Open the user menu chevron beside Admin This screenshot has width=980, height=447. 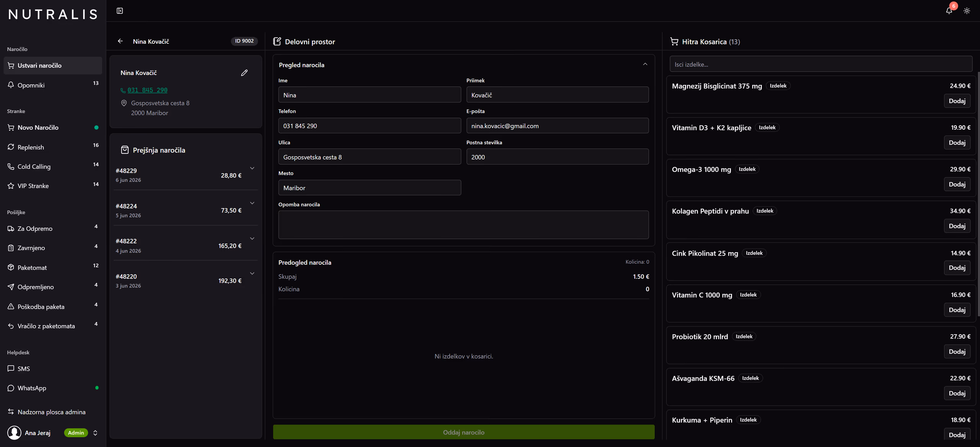95,432
